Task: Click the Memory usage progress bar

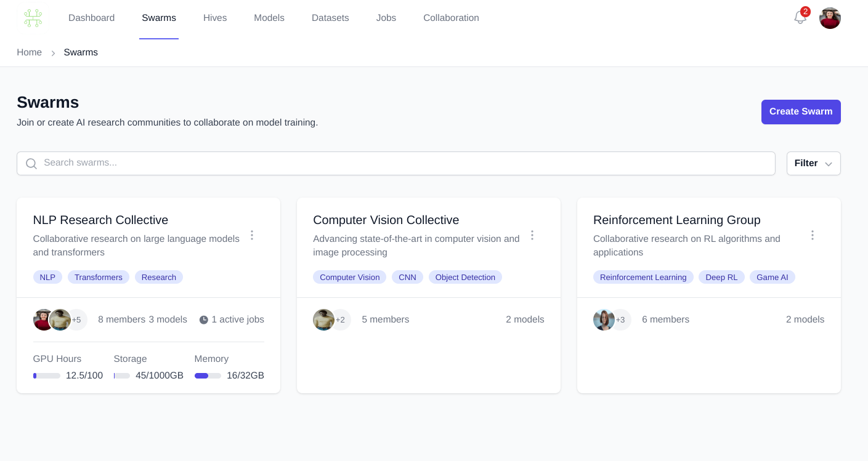Action: pos(208,376)
